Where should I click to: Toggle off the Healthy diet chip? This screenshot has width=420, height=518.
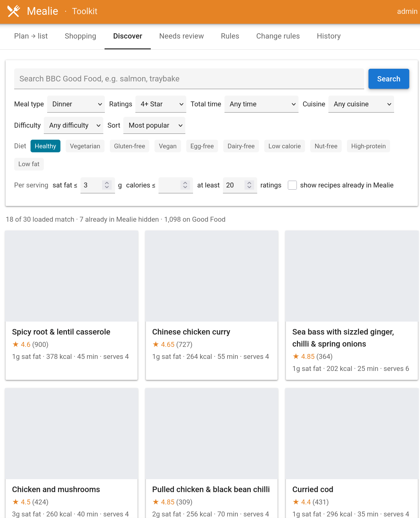click(45, 146)
